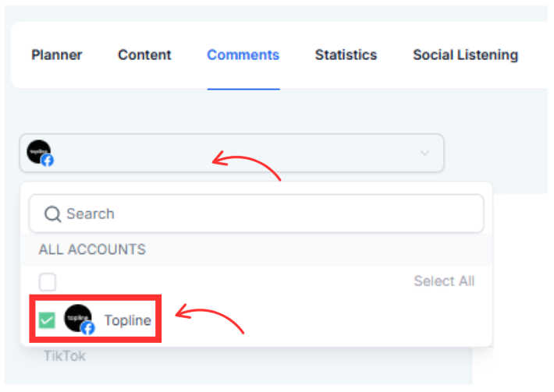Select the Comments tab
554x392 pixels.
click(x=243, y=55)
